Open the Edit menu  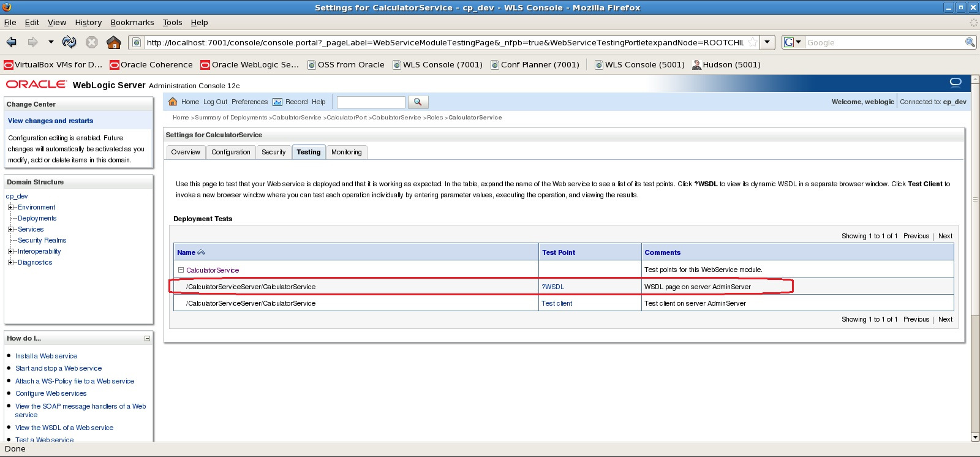32,22
